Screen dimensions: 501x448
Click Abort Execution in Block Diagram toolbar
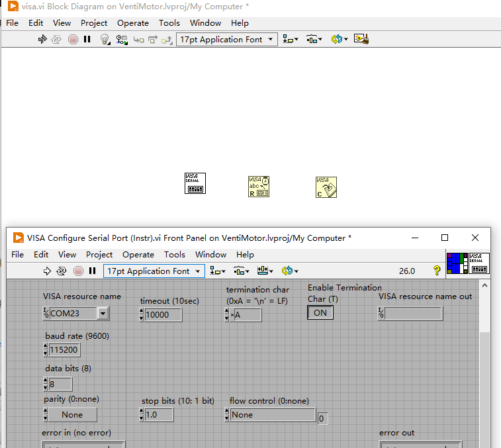point(73,39)
